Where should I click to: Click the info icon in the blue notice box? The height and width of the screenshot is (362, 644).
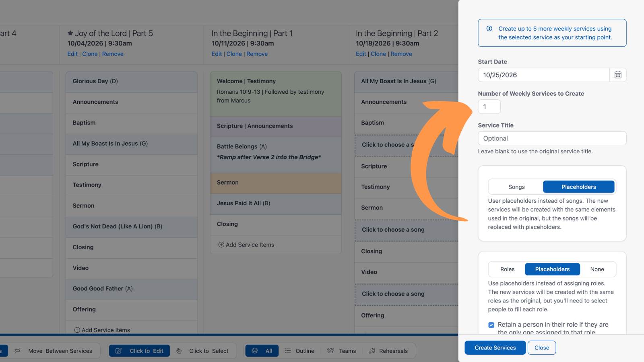(489, 29)
